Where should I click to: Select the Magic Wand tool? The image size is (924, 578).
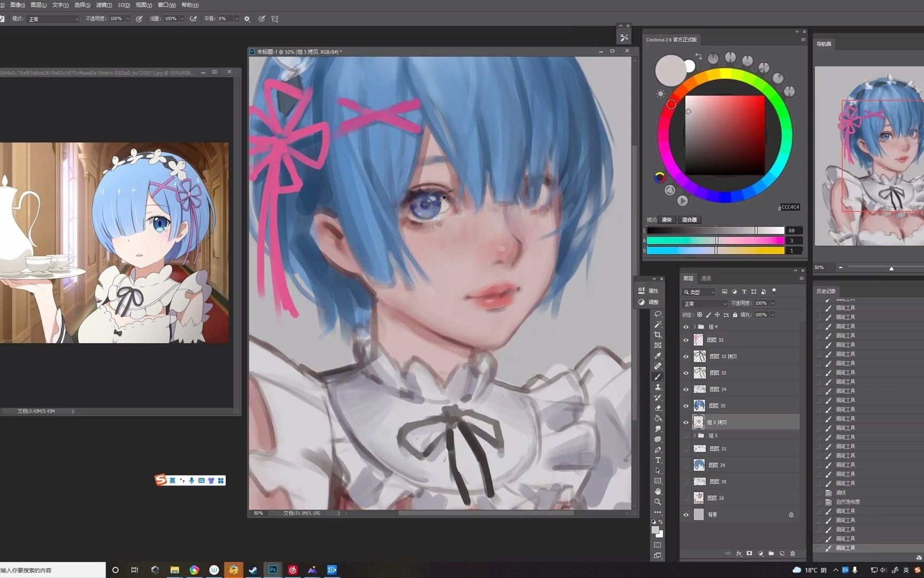tap(658, 324)
